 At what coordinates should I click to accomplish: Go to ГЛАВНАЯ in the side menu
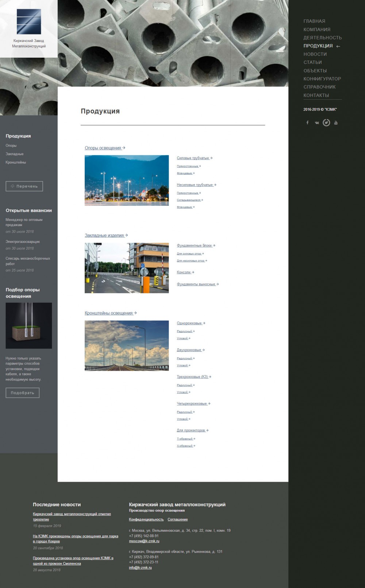(x=314, y=21)
